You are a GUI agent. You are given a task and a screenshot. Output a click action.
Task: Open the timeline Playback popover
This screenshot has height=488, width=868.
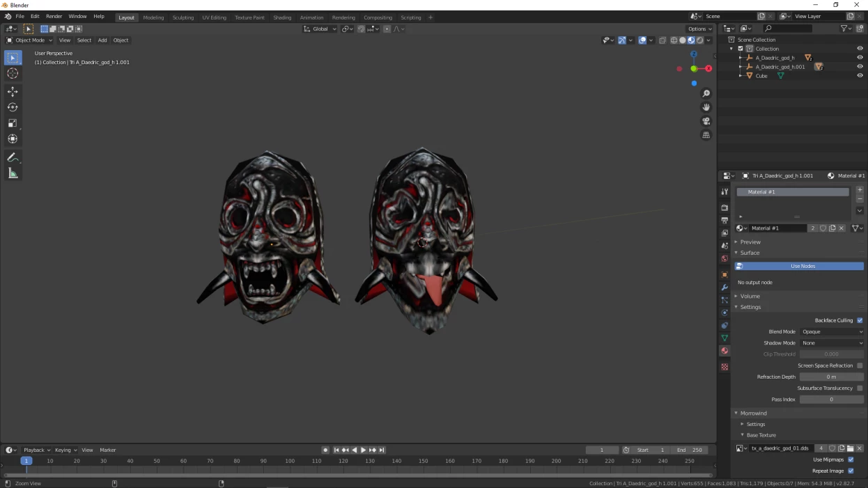pos(37,450)
